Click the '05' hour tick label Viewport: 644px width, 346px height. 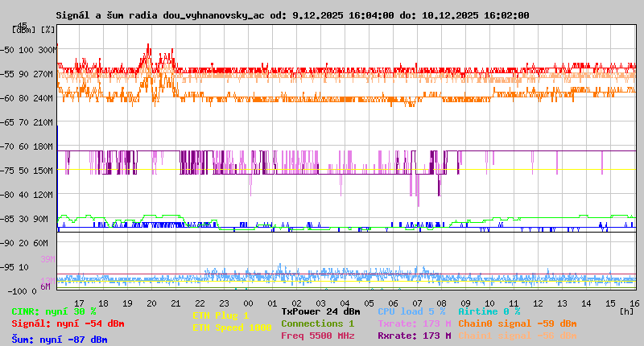369,303
